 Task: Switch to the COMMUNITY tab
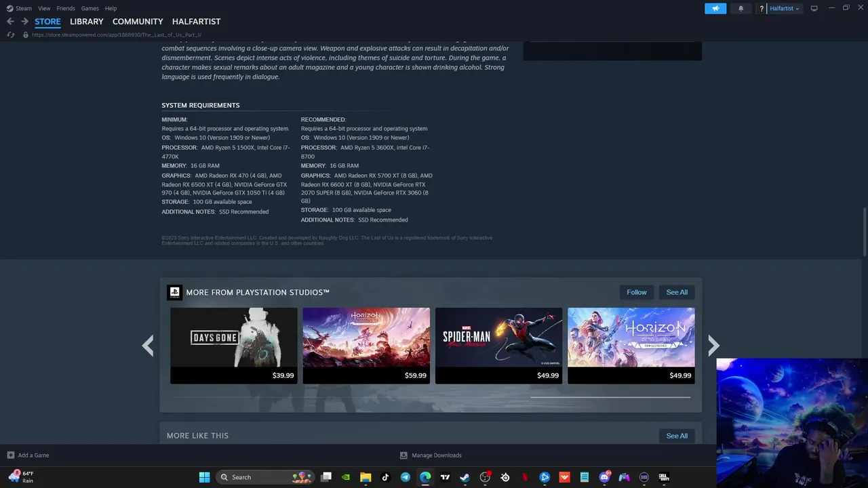click(x=138, y=22)
